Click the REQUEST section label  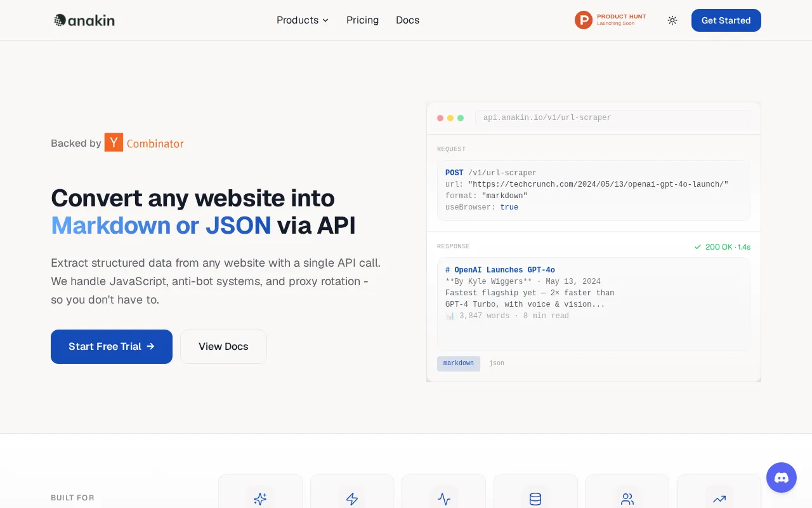[451, 149]
